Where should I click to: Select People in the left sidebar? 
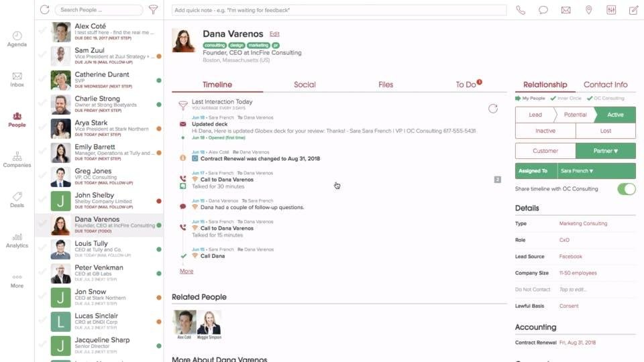(17, 120)
